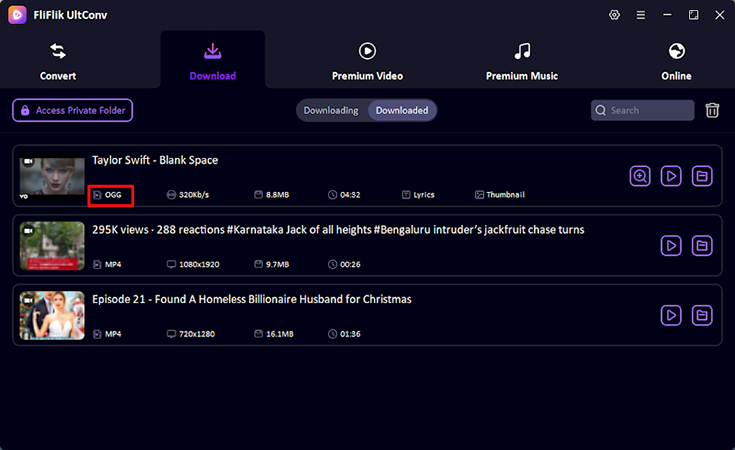Click the Karnataka jackfruit video thumbnail
The width and height of the screenshot is (735, 450).
pyautogui.click(x=52, y=246)
